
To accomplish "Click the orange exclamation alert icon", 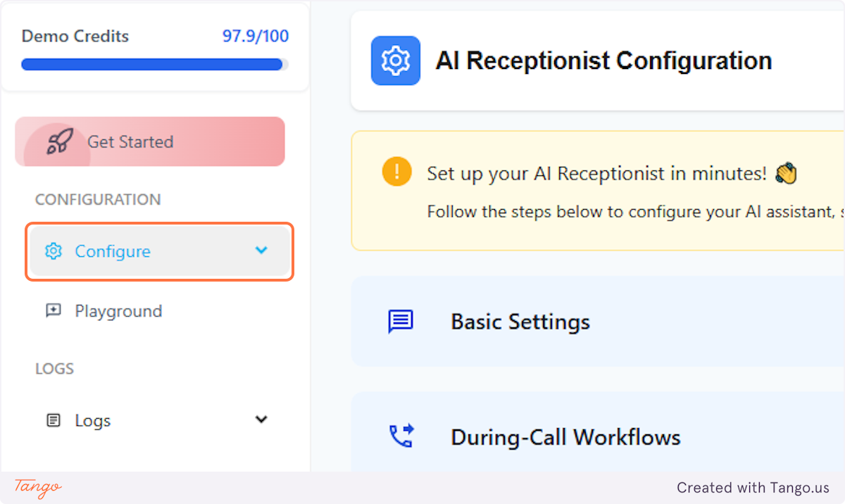I will click(x=396, y=171).
